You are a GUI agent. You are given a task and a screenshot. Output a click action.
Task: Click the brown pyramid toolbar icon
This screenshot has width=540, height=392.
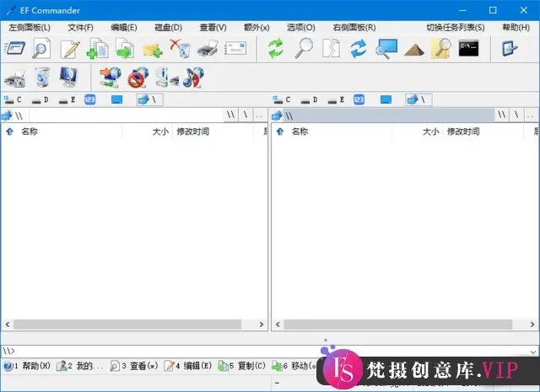(x=414, y=50)
